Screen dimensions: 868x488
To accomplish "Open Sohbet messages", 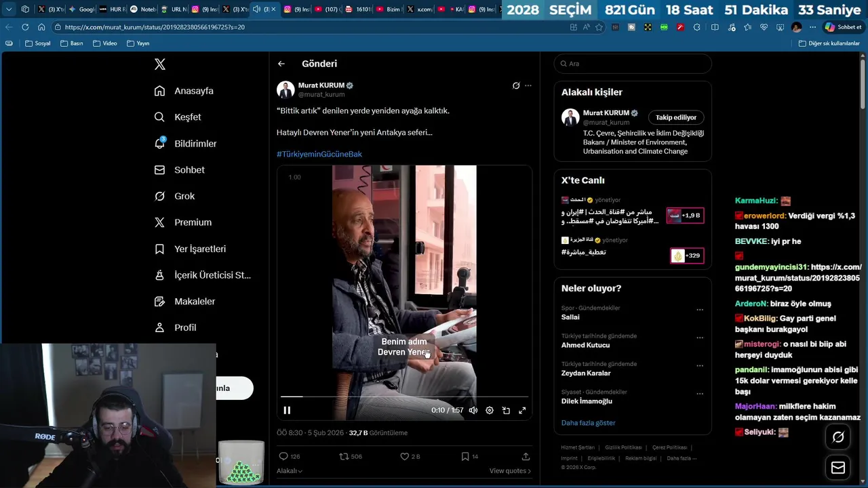I will [x=179, y=170].
